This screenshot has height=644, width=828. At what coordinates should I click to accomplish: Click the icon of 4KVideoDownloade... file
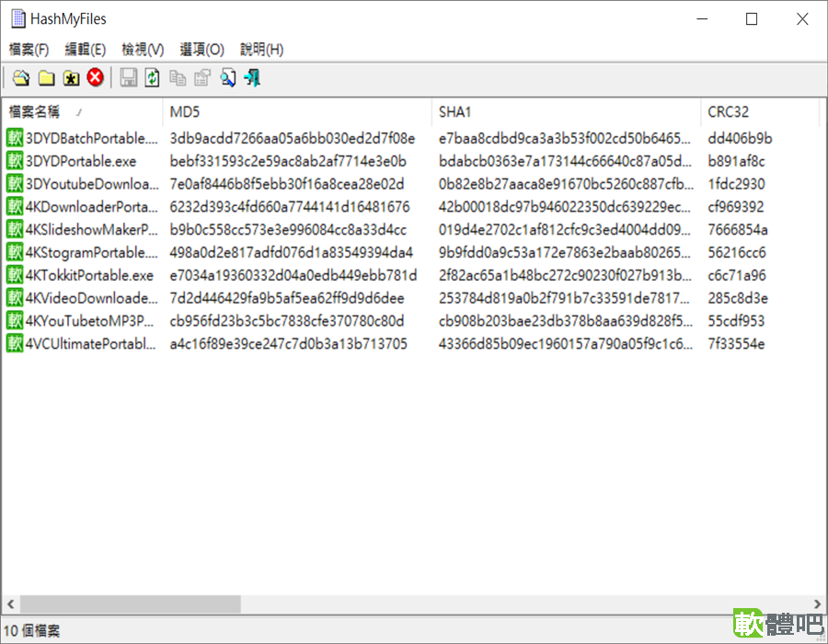[15, 298]
